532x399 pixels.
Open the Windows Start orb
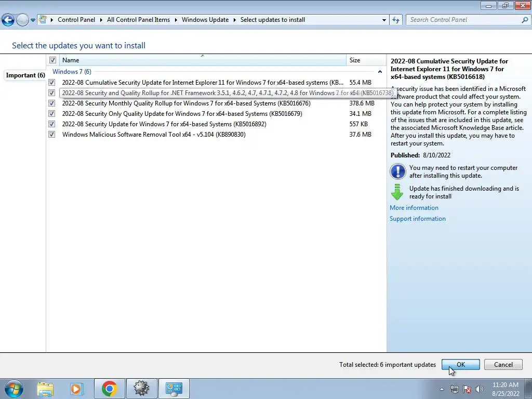[14, 389]
